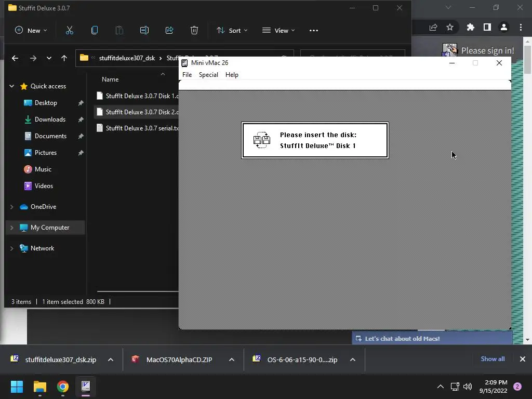Screen dimensions: 532x399
Task: Open the Special menu in Mini vMac
Action: pyautogui.click(x=208, y=75)
